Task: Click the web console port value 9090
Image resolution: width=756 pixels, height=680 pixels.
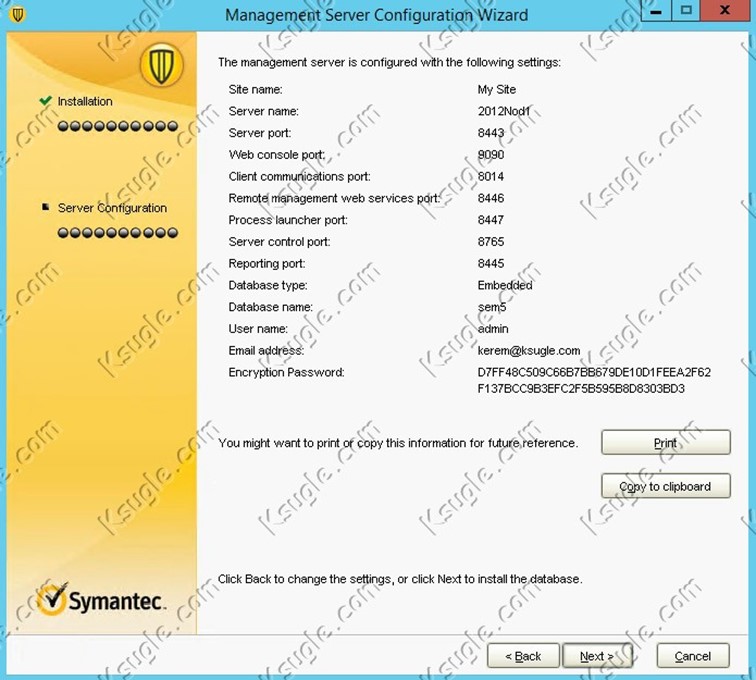Action: (x=491, y=154)
